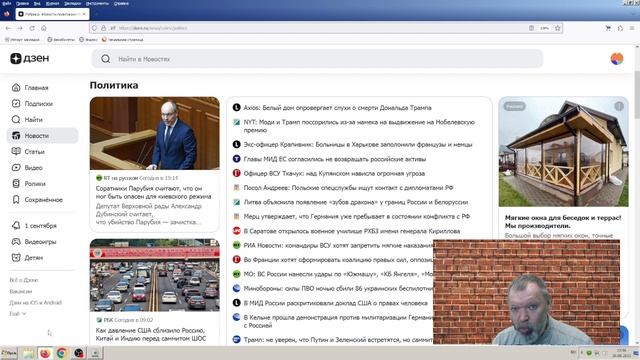Open the Журнал browser menu
The image size is (640, 360).
pos(52,3)
